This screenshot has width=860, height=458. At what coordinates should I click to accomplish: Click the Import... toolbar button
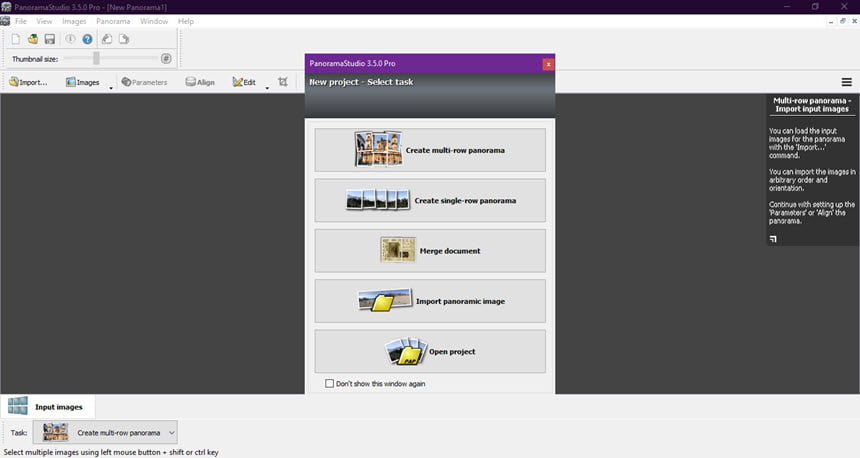(x=29, y=82)
